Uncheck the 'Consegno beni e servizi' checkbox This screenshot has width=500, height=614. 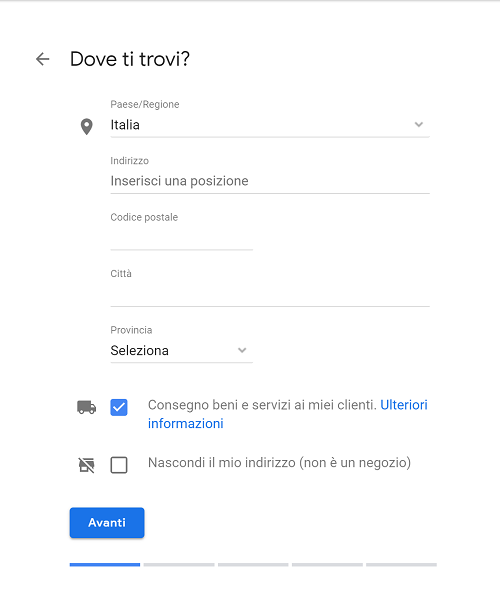[119, 407]
